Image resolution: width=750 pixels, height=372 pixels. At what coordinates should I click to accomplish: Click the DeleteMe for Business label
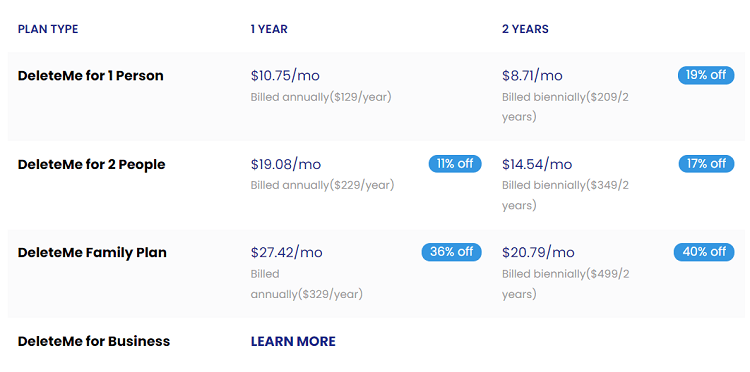tap(94, 341)
